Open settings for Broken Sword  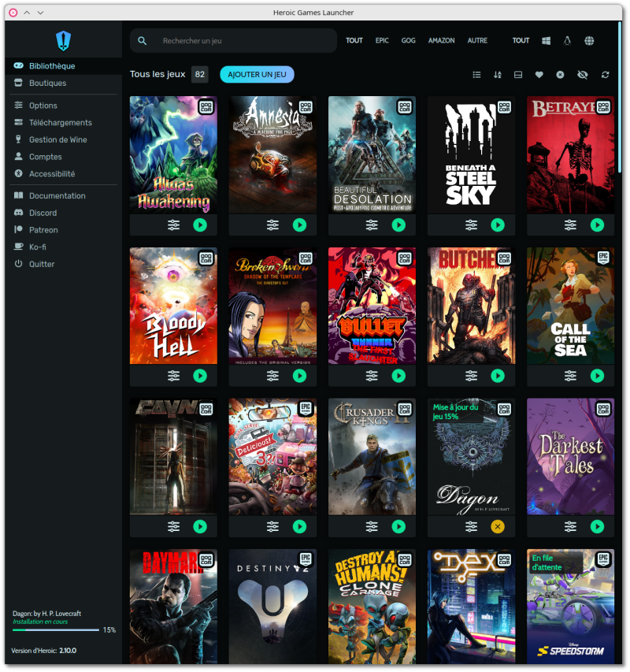[272, 376]
